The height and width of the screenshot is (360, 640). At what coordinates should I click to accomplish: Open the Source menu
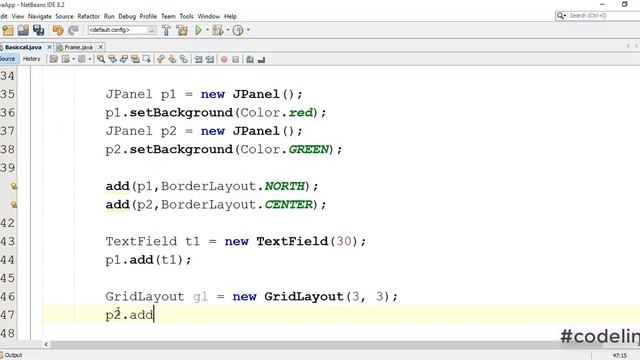pos(64,16)
